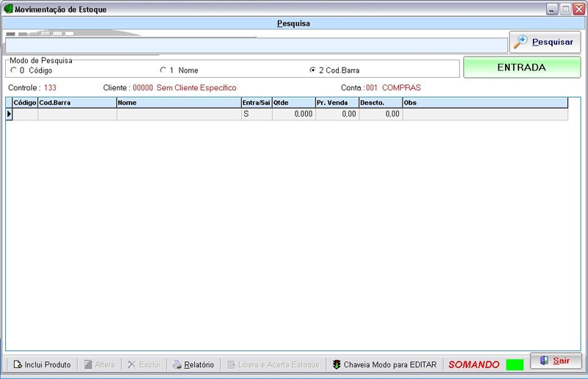The image size is (588, 379).
Task: Click the Exclui delete toolbar button
Action: coord(143,364)
